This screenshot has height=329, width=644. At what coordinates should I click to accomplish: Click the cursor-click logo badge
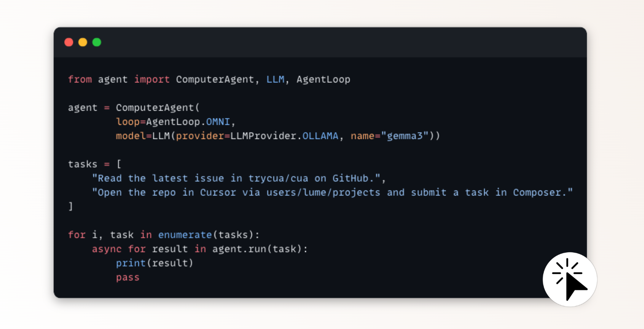[570, 279]
